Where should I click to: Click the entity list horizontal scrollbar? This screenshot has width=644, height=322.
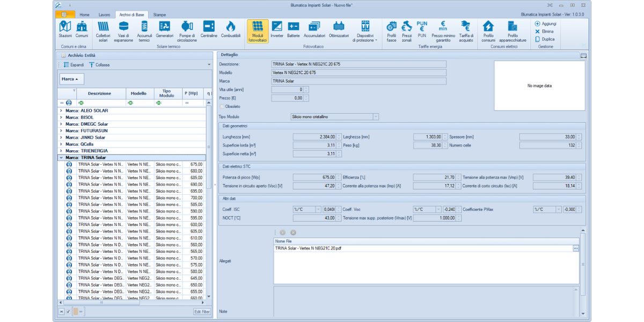[x=131, y=302]
